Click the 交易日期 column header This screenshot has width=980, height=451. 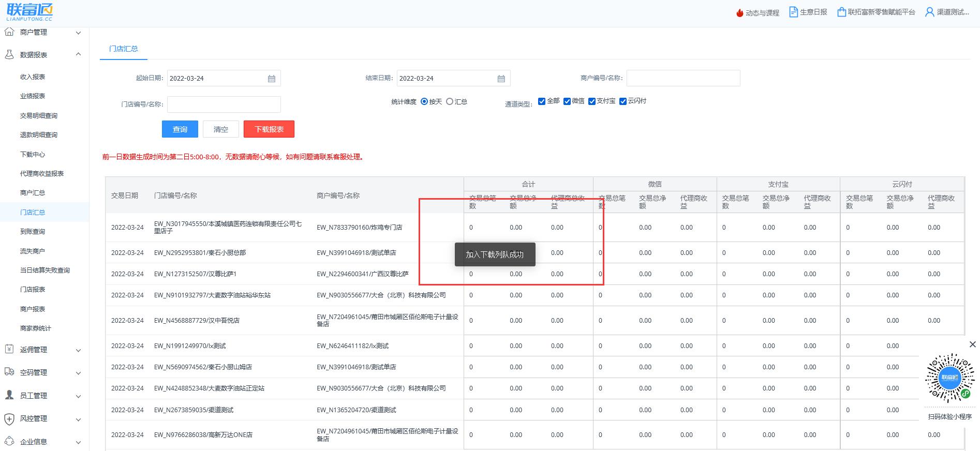[x=125, y=196]
